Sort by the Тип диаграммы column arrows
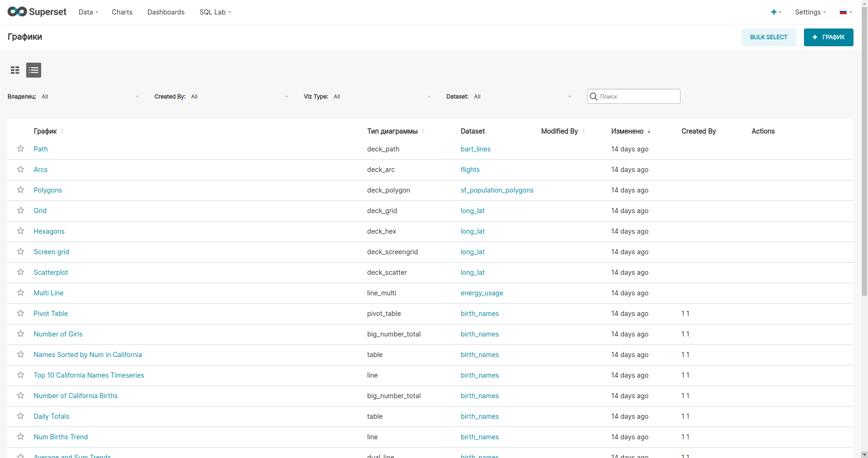This screenshot has width=868, height=458. pyautogui.click(x=423, y=131)
